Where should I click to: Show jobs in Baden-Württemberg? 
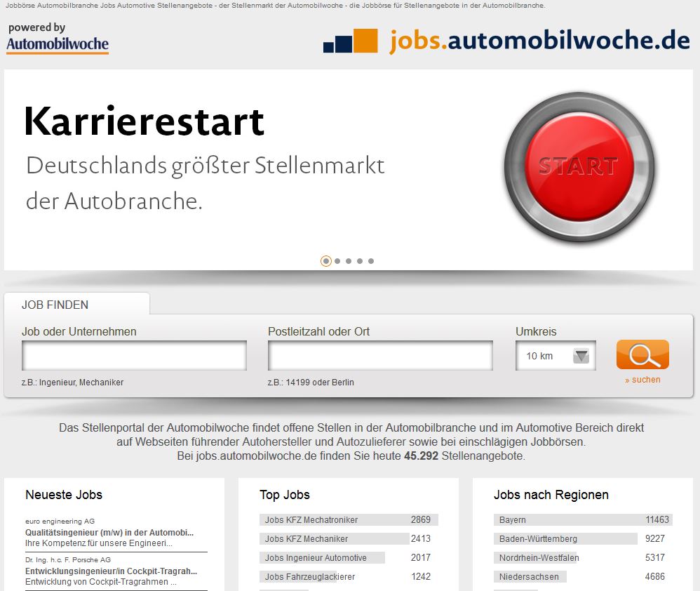[x=538, y=539]
